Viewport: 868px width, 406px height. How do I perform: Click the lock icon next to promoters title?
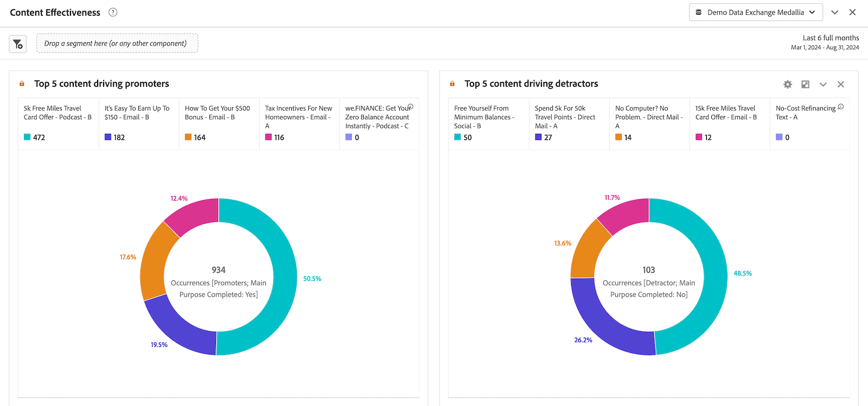pos(22,83)
